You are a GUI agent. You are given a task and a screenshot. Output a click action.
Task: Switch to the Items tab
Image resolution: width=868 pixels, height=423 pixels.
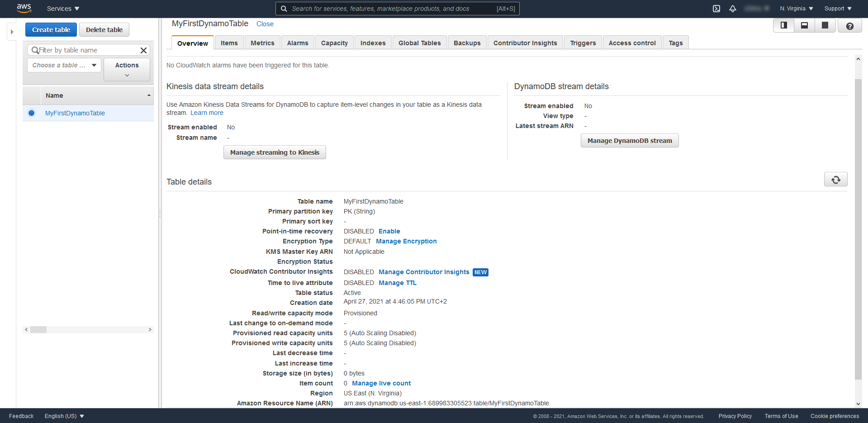[229, 43]
